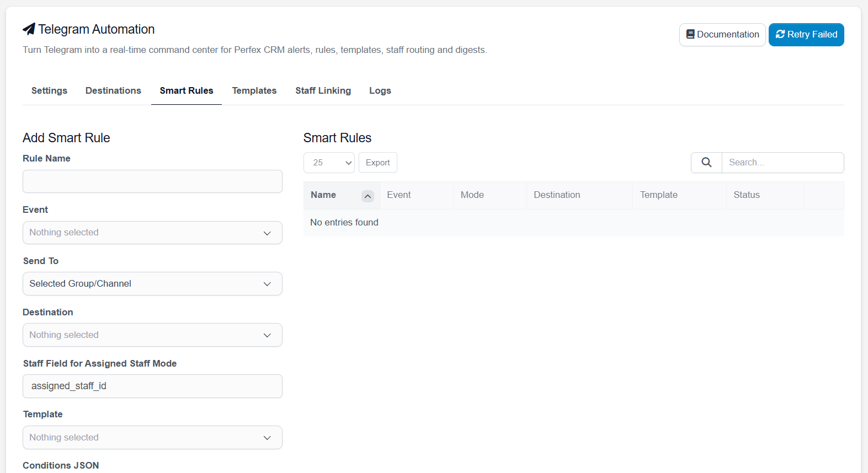Click the 'Telegram Automation' title text

(97, 29)
